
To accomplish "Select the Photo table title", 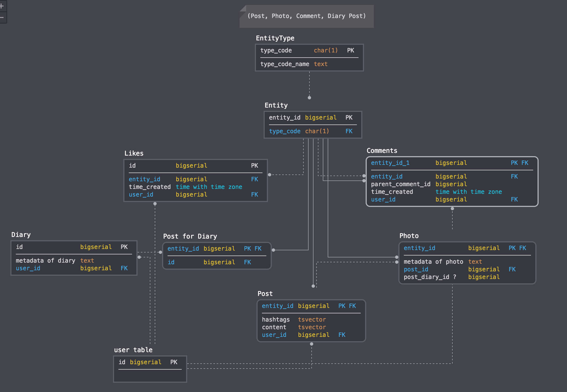I will coord(409,236).
